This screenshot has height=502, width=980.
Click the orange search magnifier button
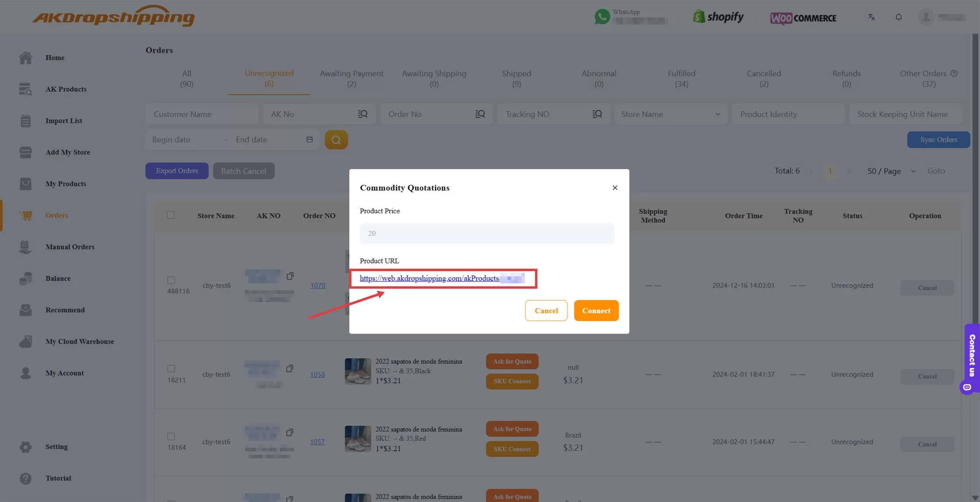(336, 139)
